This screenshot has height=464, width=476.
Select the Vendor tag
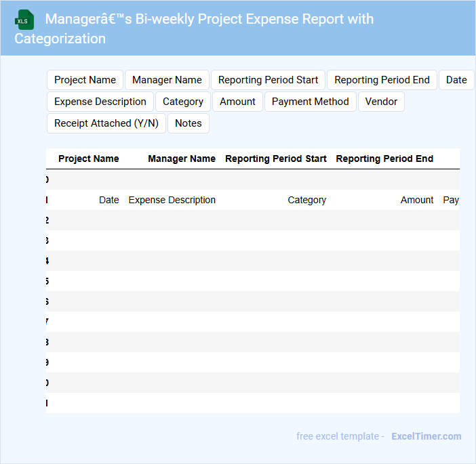(x=381, y=102)
